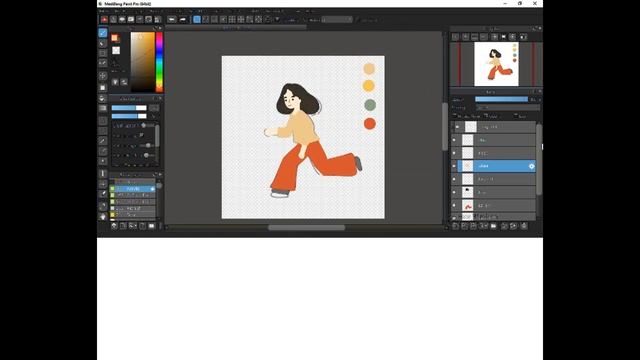Hide the layer with black hair thumbnail
Screen dimensions: 640x360
click(x=454, y=192)
